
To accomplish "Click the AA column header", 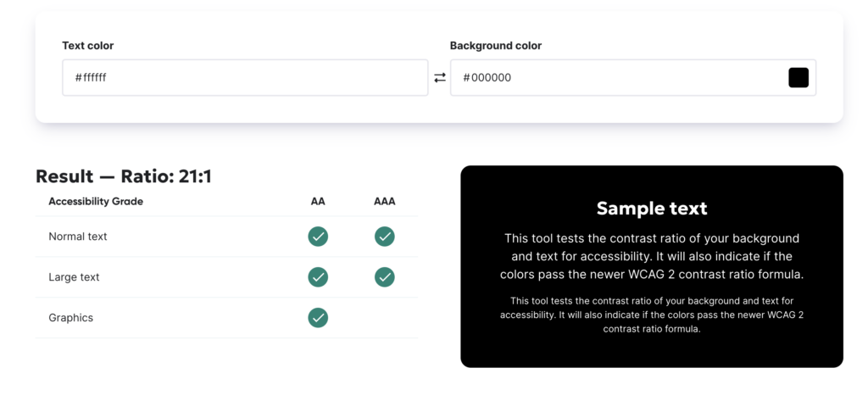I will point(318,202).
